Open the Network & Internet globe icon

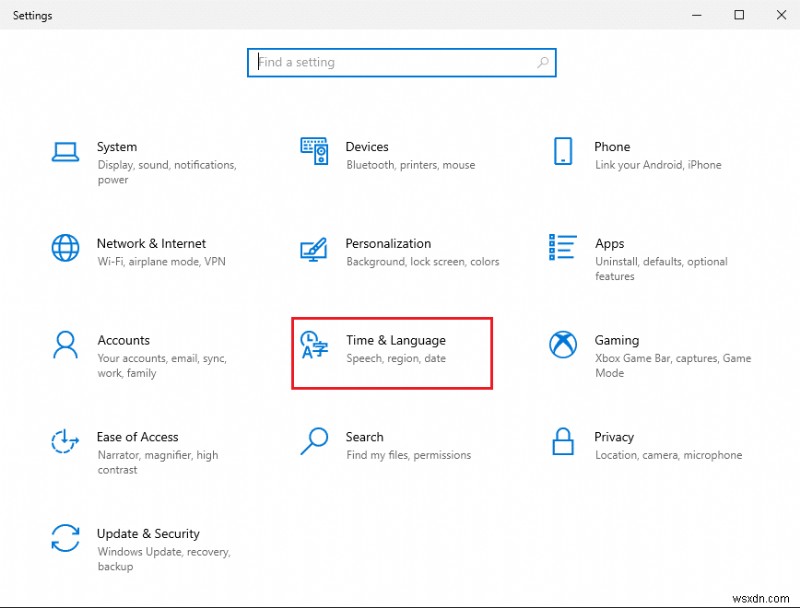click(65, 247)
